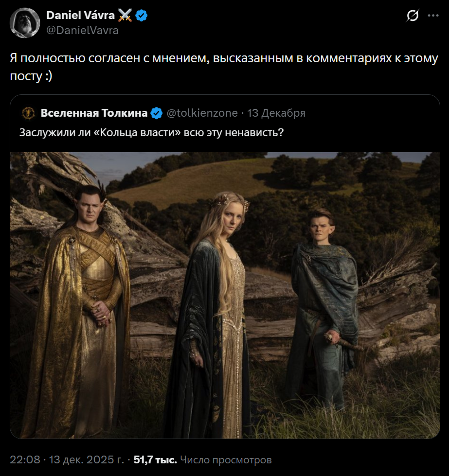
Task: Click the Вселенная Толкина round avatar icon
Action: [28, 113]
